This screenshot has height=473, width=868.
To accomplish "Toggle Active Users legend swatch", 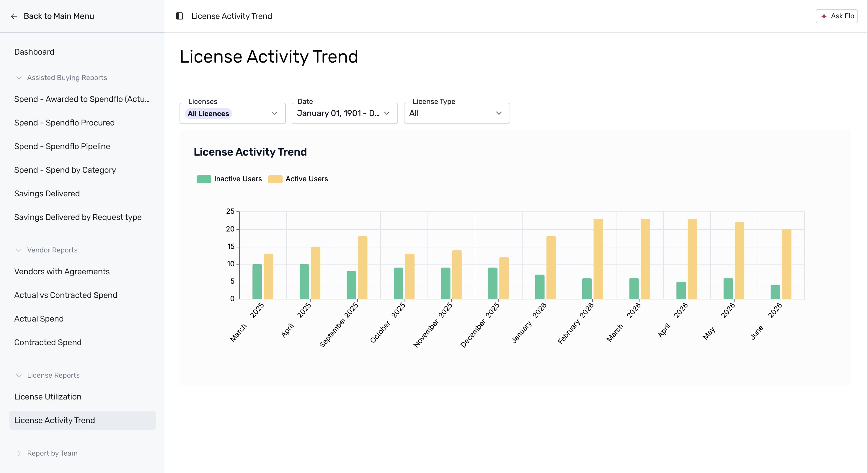I will (275, 179).
